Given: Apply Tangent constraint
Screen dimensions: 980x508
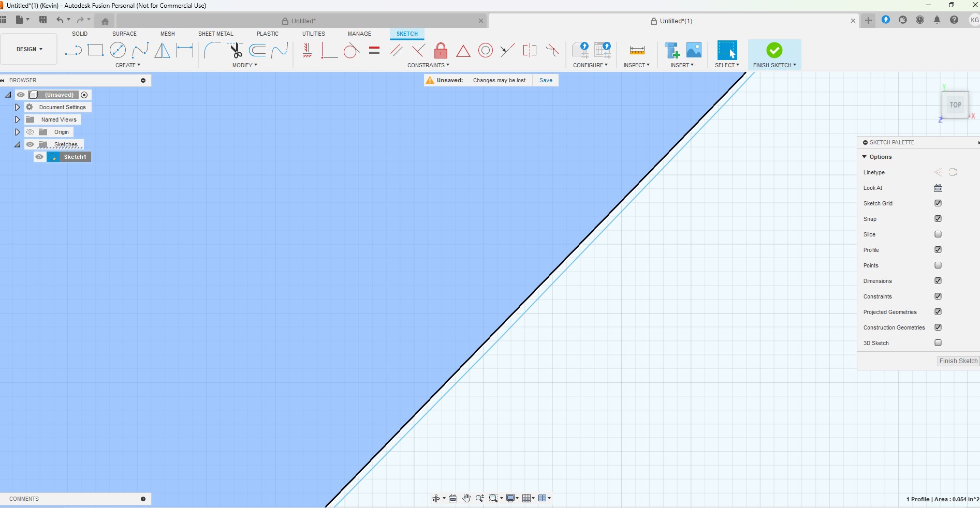Looking at the screenshot, I should click(351, 50).
